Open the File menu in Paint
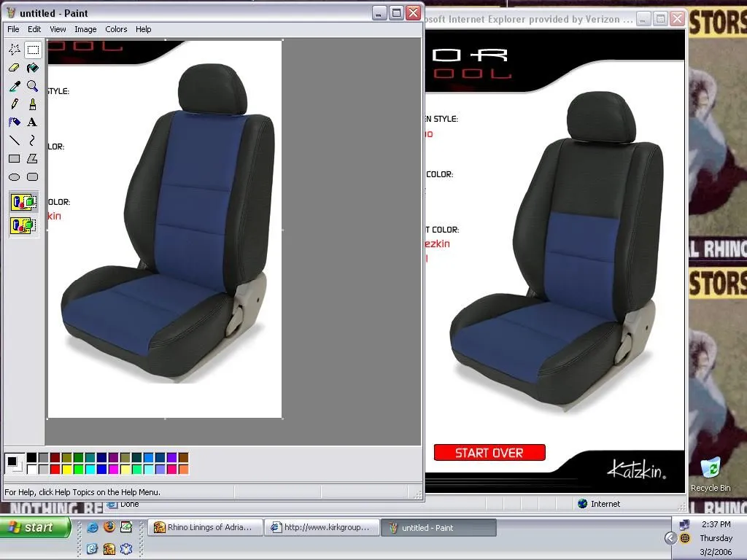 13,29
